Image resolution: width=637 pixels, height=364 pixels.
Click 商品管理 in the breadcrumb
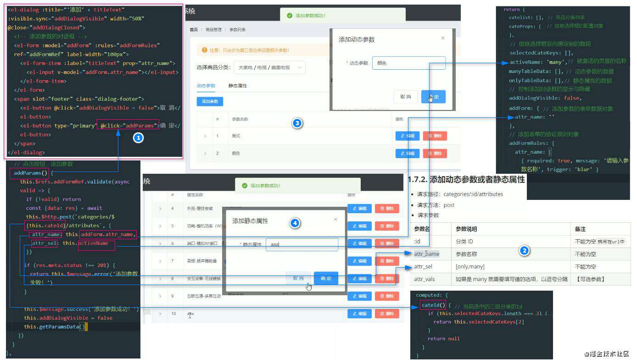pos(213,30)
